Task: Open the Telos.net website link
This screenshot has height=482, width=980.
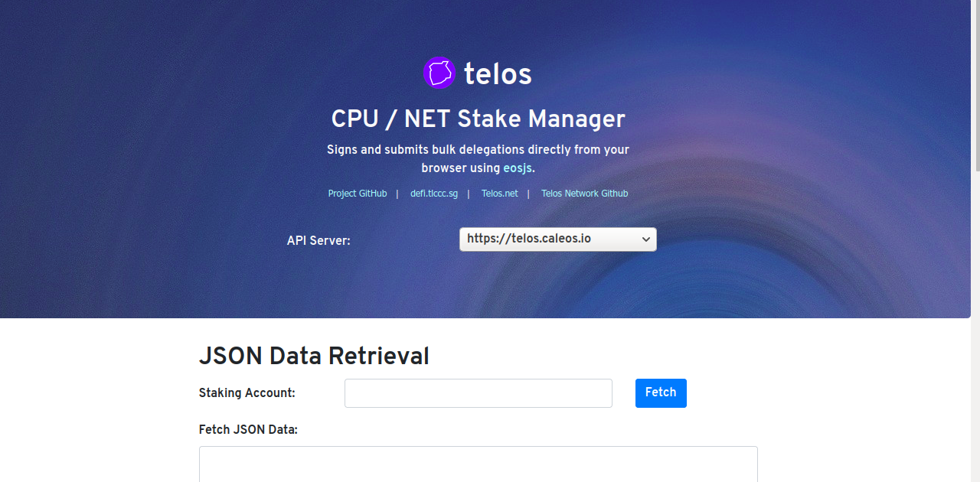Action: [499, 194]
